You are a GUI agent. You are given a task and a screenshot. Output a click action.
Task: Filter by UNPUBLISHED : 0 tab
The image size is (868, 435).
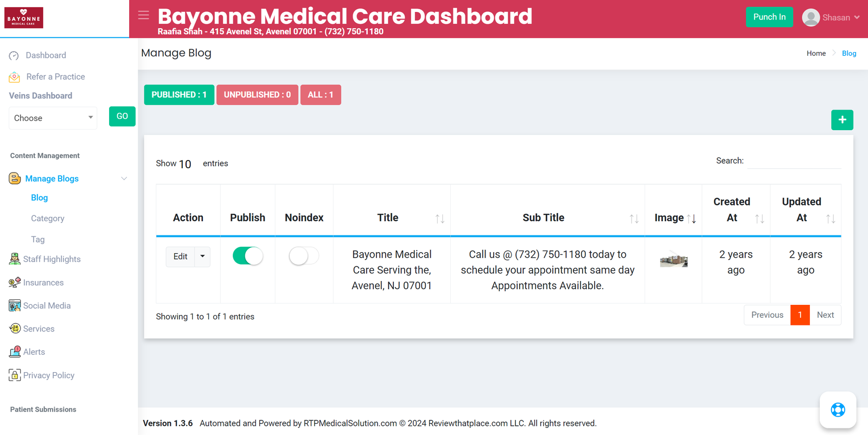[257, 94]
